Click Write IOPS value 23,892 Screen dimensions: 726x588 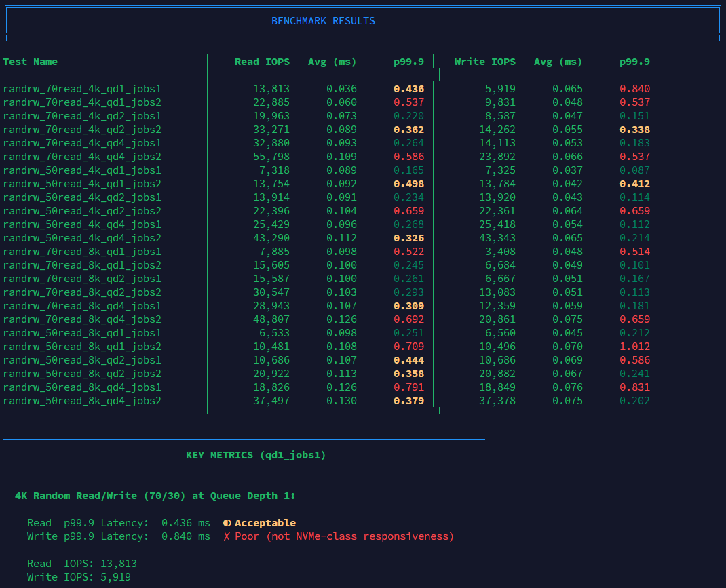pos(497,157)
